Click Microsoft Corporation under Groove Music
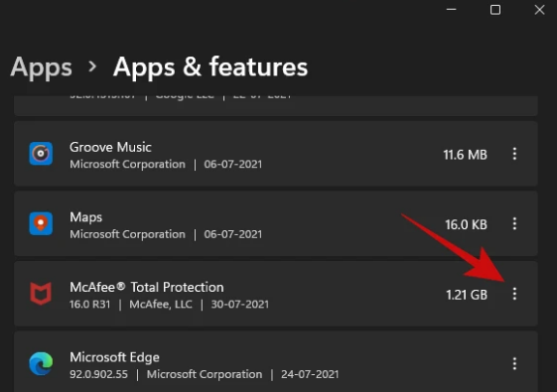The height and width of the screenshot is (392, 557). point(127,165)
